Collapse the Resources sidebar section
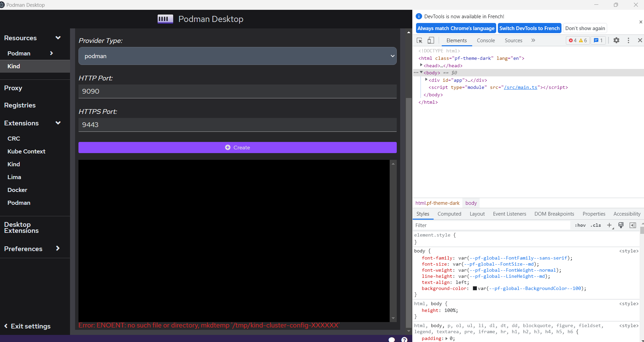This screenshot has height=342, width=644. 58,38
